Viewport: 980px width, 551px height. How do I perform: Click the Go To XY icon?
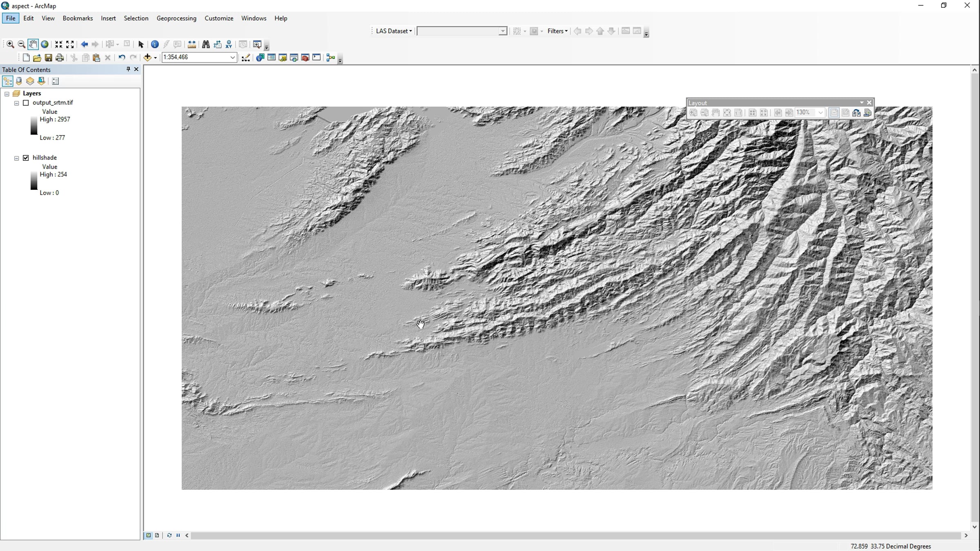pos(229,44)
